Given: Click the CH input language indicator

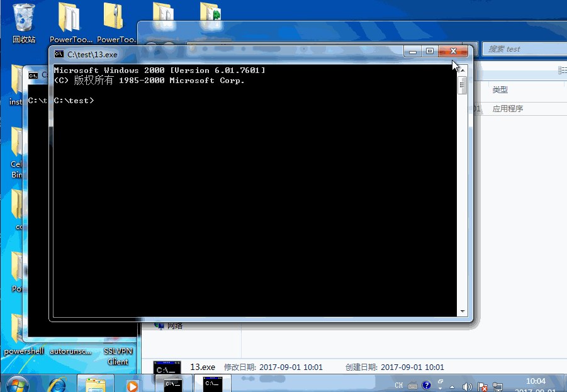Looking at the screenshot, I should (398, 385).
